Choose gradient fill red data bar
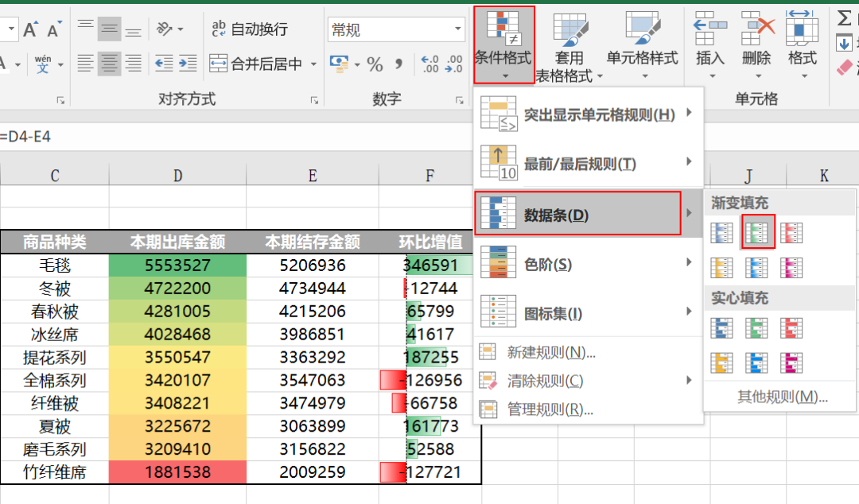 tap(791, 233)
